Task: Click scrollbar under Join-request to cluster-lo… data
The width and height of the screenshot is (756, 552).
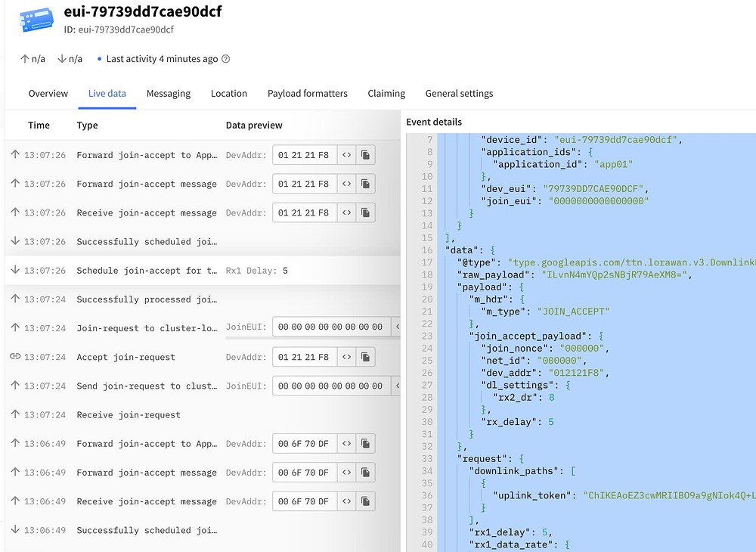Action: [313, 338]
